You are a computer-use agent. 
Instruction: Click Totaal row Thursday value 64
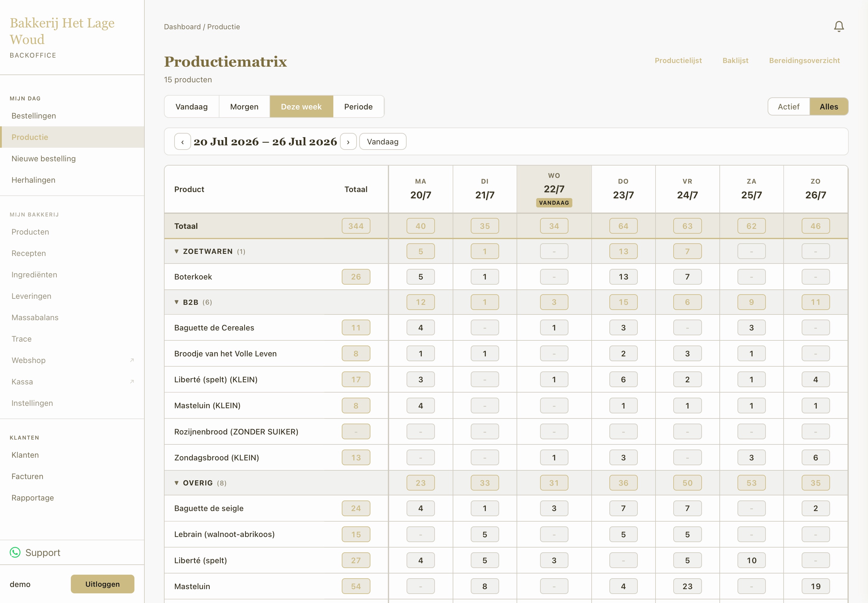click(623, 226)
